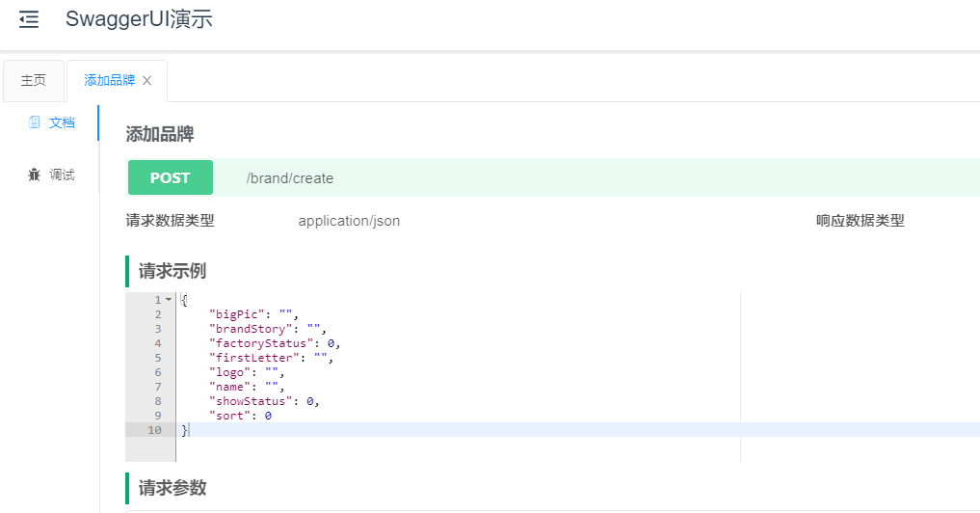The height and width of the screenshot is (513, 980).
Task: Open the 调试 bug icon
Action: (35, 175)
